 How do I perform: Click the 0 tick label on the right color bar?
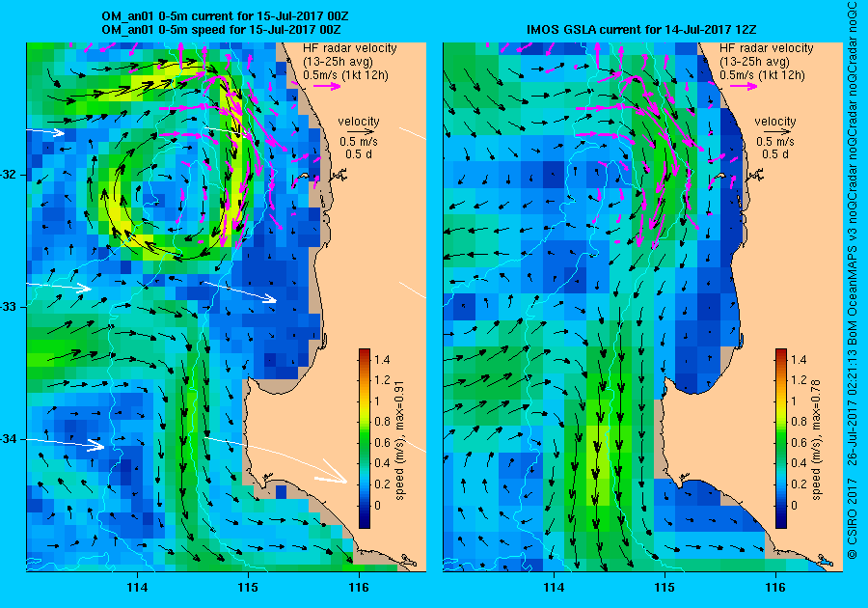tap(795, 505)
